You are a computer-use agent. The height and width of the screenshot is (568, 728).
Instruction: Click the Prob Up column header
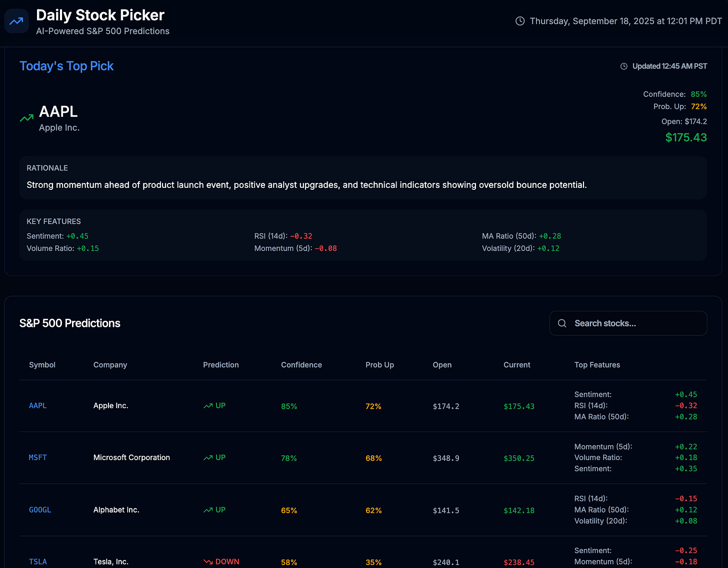(x=379, y=365)
